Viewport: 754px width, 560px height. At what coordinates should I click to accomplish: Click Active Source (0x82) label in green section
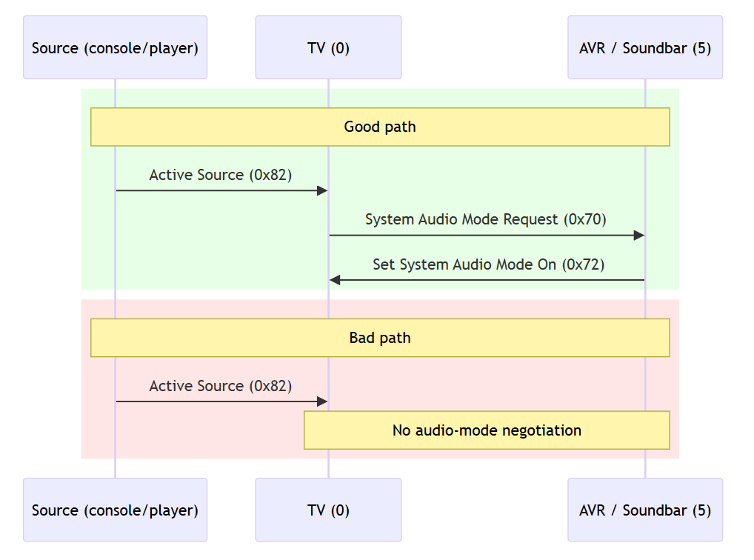pyautogui.click(x=221, y=175)
